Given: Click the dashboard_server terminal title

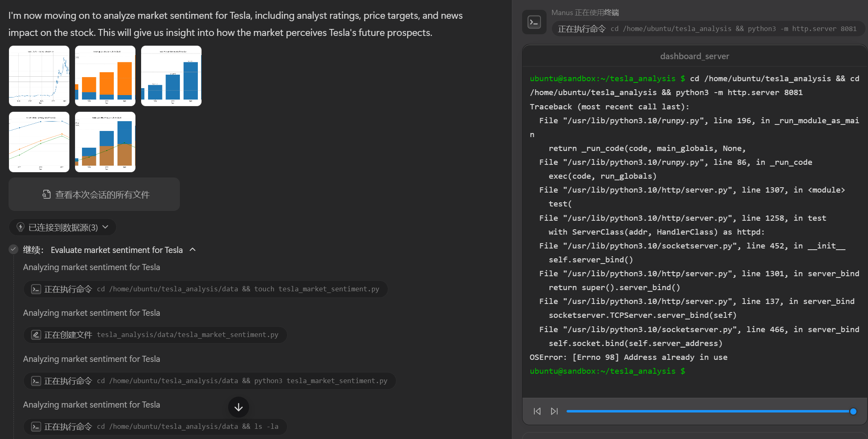Looking at the screenshot, I should 695,56.
